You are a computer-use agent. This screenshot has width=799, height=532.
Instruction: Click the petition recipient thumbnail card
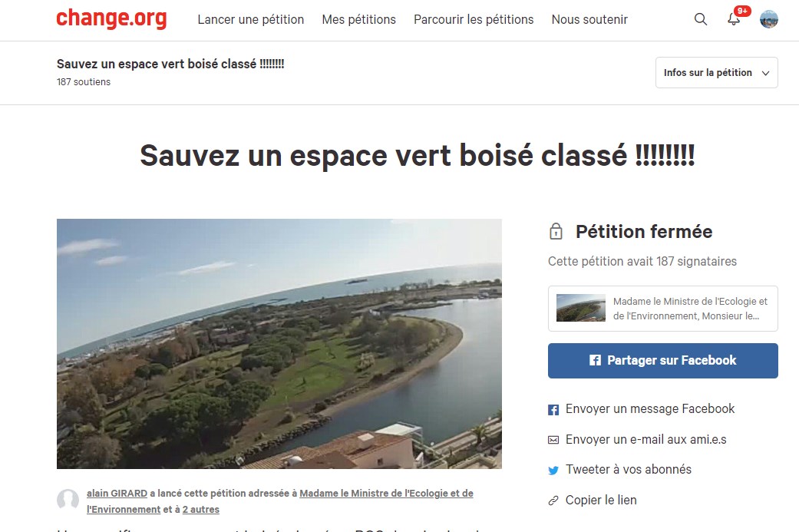pos(663,309)
